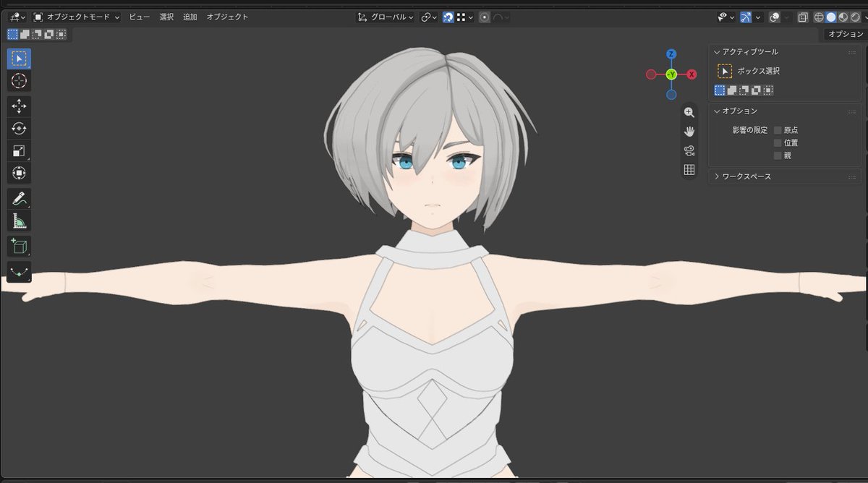
Task: Enable the 位置 checkbox
Action: pyautogui.click(x=778, y=143)
